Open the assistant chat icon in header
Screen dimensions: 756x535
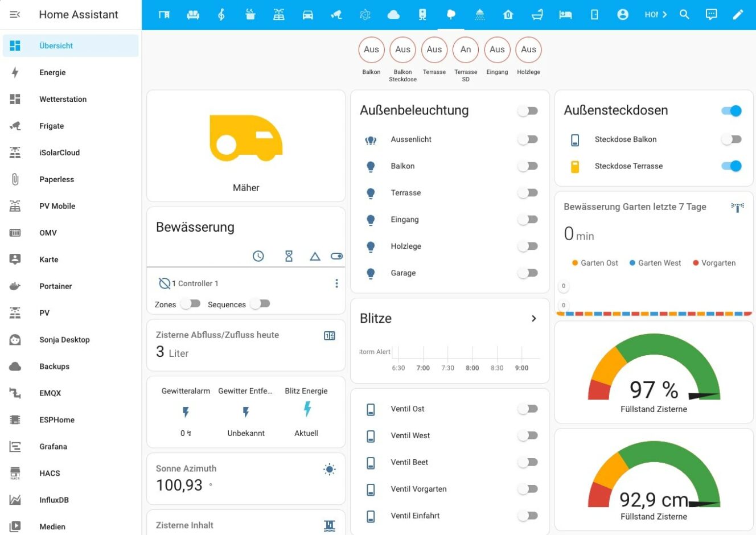click(x=711, y=15)
